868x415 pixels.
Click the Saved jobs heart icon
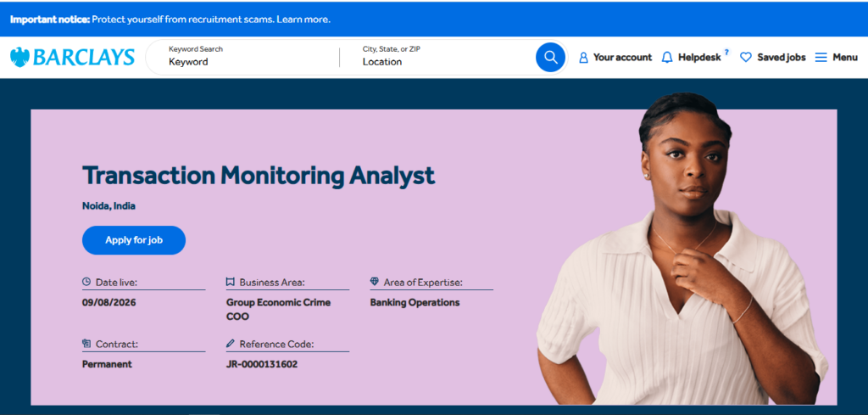pos(746,57)
